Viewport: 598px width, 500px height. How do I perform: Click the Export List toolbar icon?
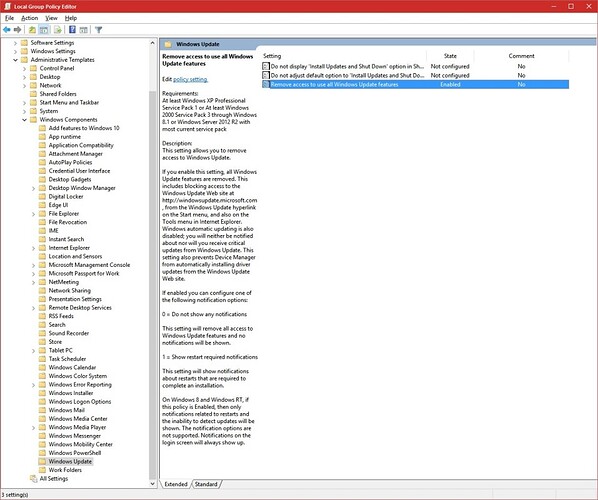58,30
